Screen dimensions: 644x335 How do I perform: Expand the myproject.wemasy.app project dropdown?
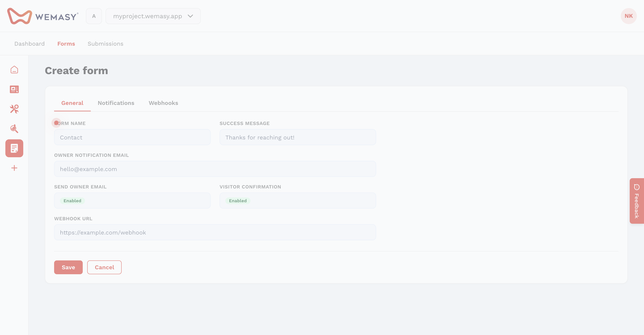tap(153, 16)
